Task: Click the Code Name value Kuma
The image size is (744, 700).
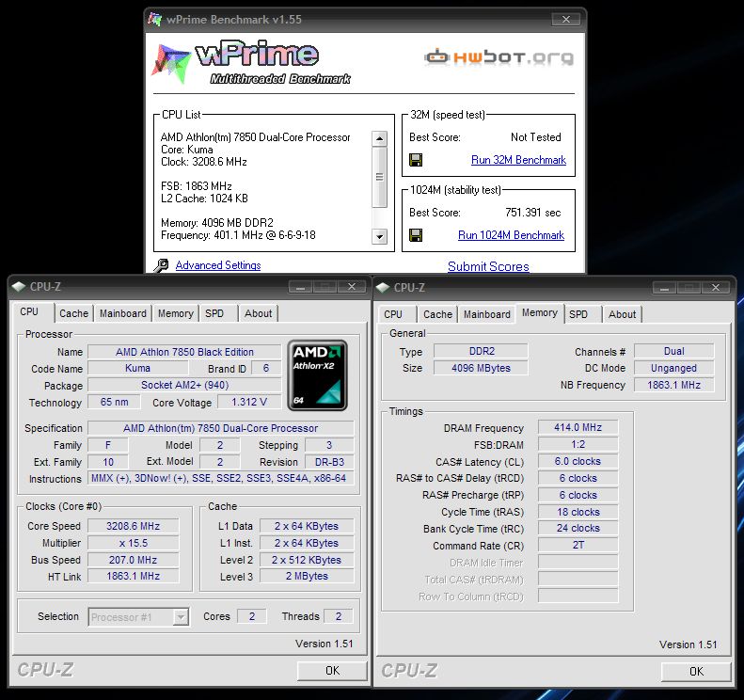Action: point(137,368)
